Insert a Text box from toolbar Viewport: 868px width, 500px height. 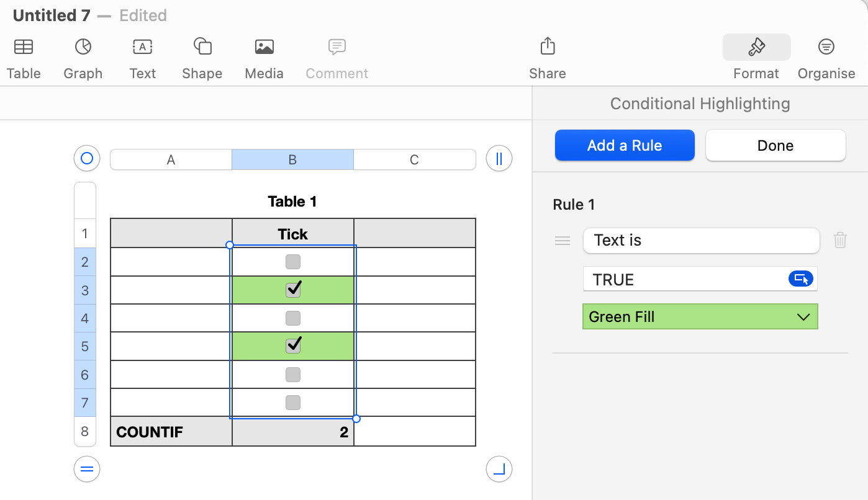click(x=142, y=47)
